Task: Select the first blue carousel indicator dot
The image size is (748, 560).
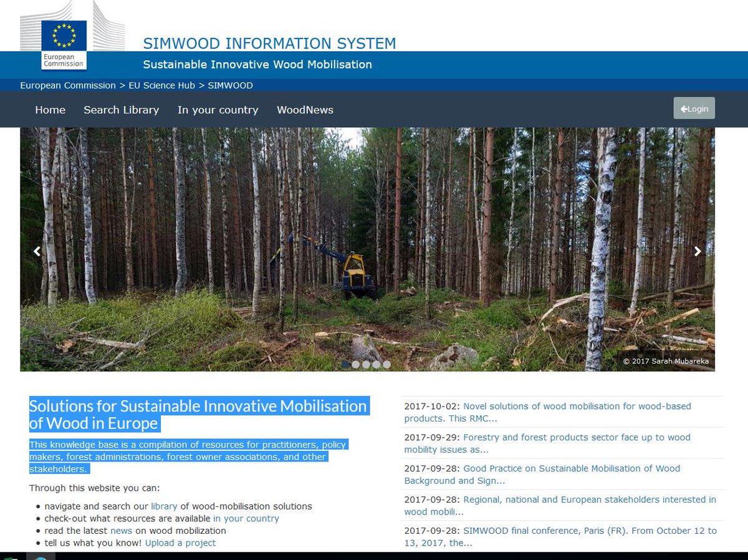Action: tap(345, 364)
